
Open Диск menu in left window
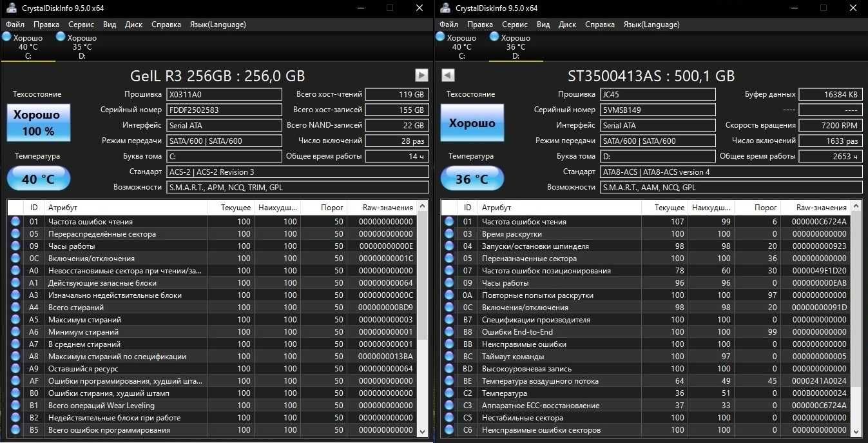tap(133, 25)
